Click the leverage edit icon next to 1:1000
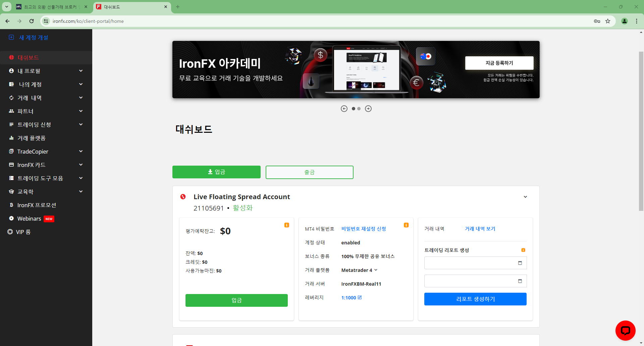The width and height of the screenshot is (644, 346). (x=360, y=297)
